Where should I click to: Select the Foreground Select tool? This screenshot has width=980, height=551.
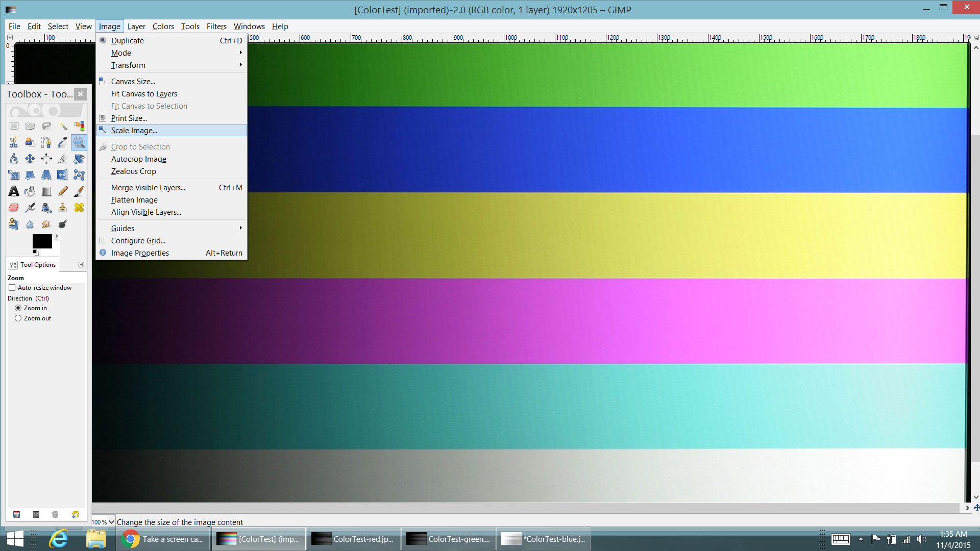coord(30,142)
